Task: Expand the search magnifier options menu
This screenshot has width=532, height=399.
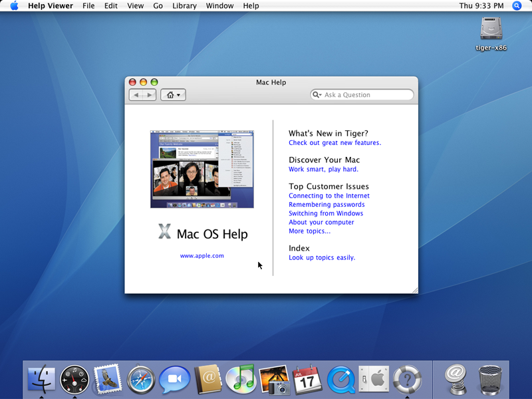Action: click(317, 95)
